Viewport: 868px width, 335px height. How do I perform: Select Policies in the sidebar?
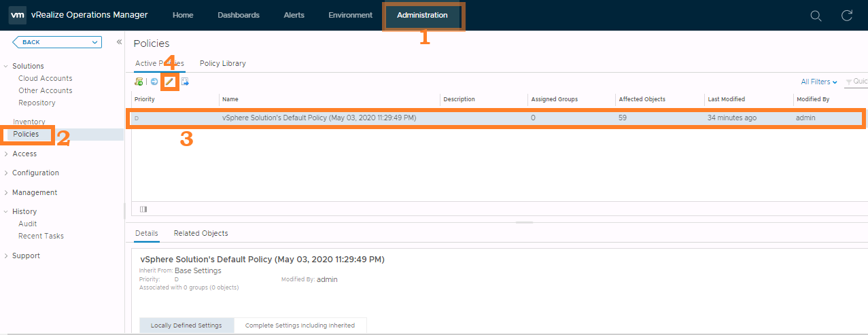(26, 135)
